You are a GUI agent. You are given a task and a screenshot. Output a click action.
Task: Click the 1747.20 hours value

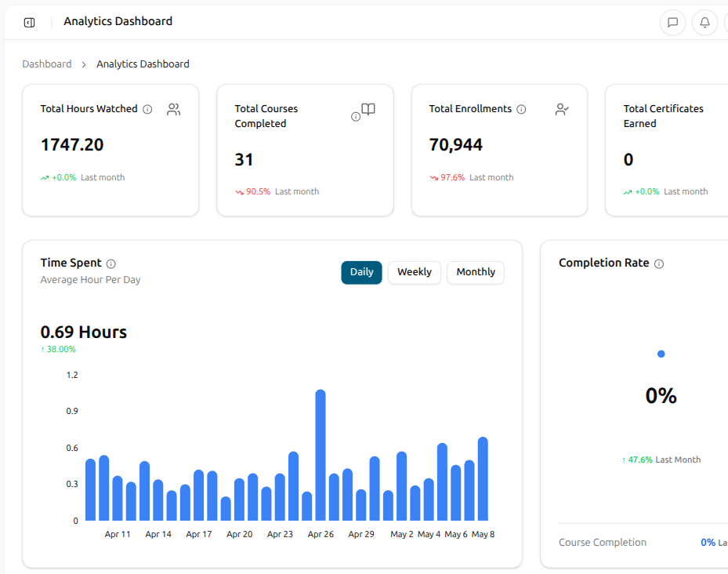(x=72, y=144)
